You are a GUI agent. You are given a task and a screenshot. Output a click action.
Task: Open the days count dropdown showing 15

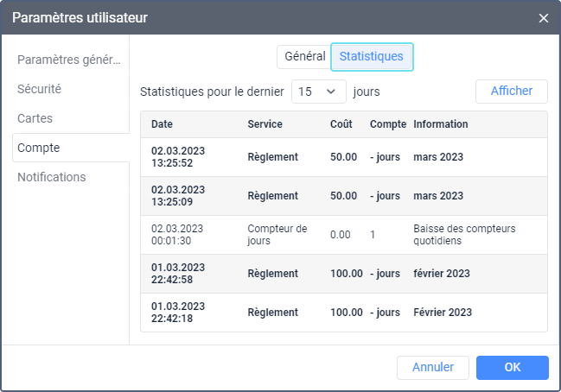(x=318, y=91)
